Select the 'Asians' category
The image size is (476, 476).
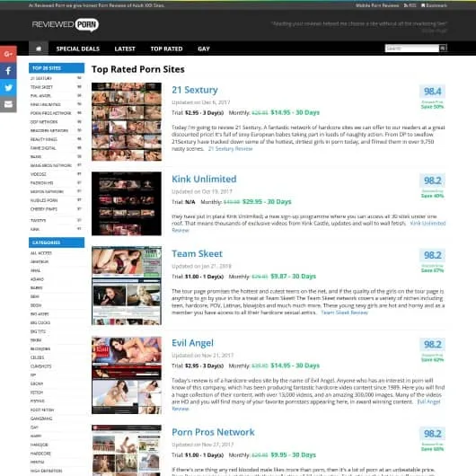point(37,279)
